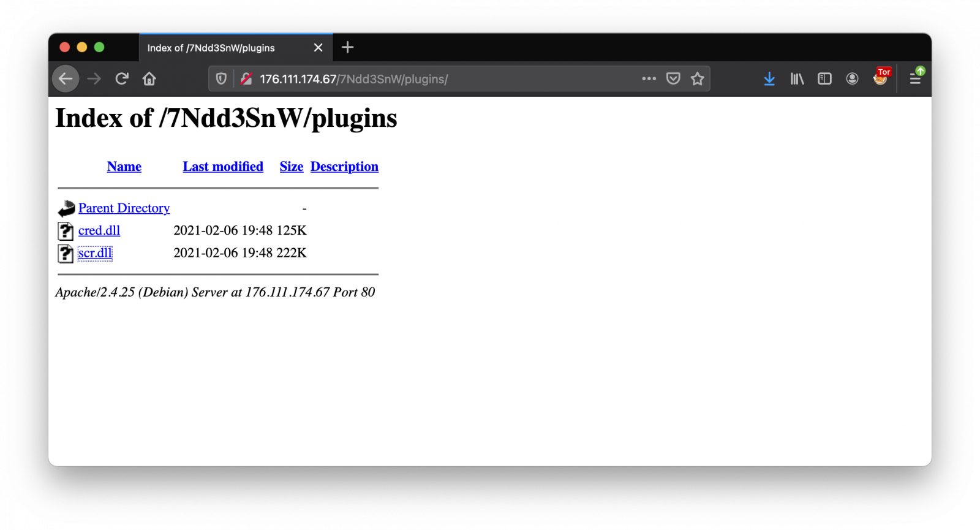The image size is (980, 530).
Task: Reload the current page
Action: pos(122,79)
